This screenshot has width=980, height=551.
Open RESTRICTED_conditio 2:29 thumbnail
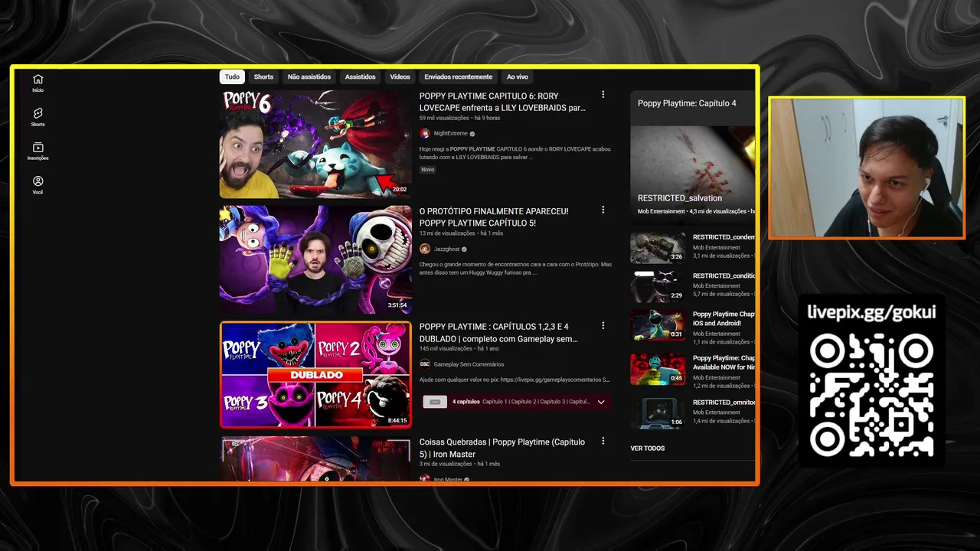(658, 287)
